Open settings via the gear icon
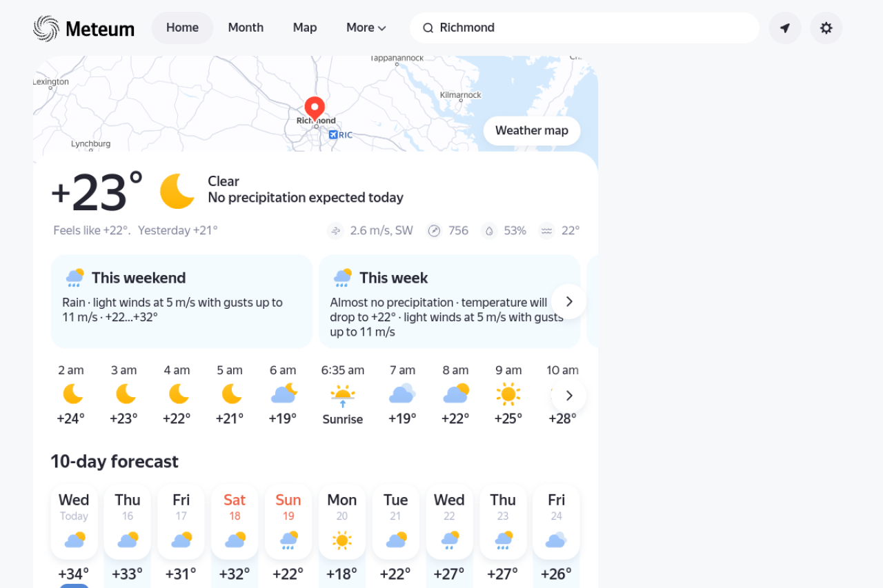 pyautogui.click(x=826, y=28)
